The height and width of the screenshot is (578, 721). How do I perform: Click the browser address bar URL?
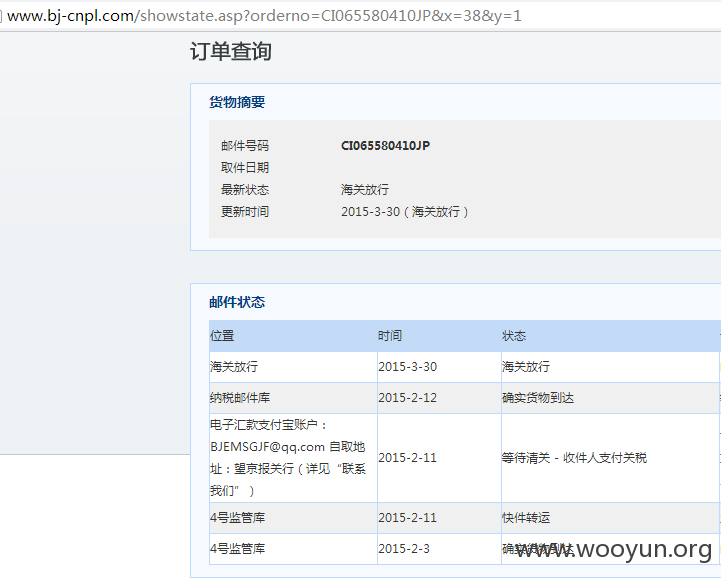[x=264, y=16]
